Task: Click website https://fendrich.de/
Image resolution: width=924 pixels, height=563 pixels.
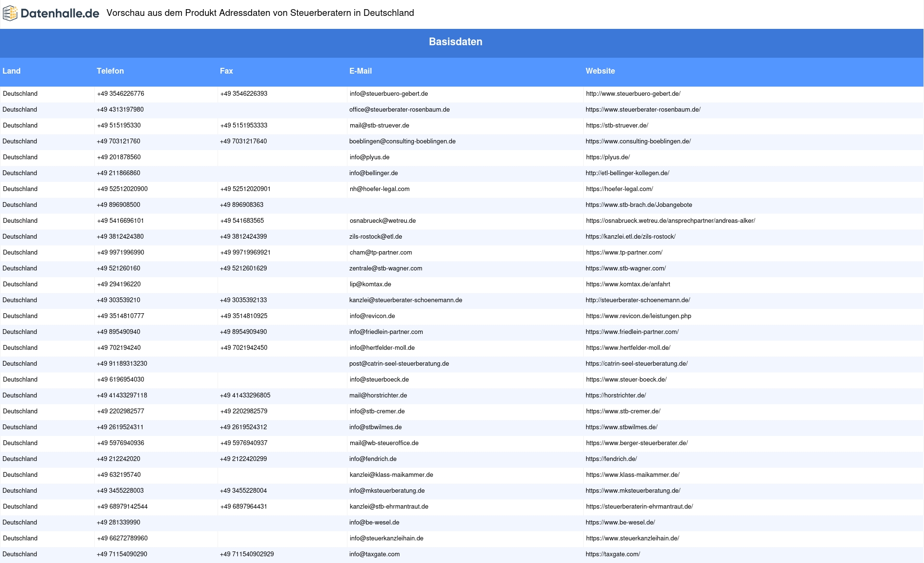Action: (611, 459)
